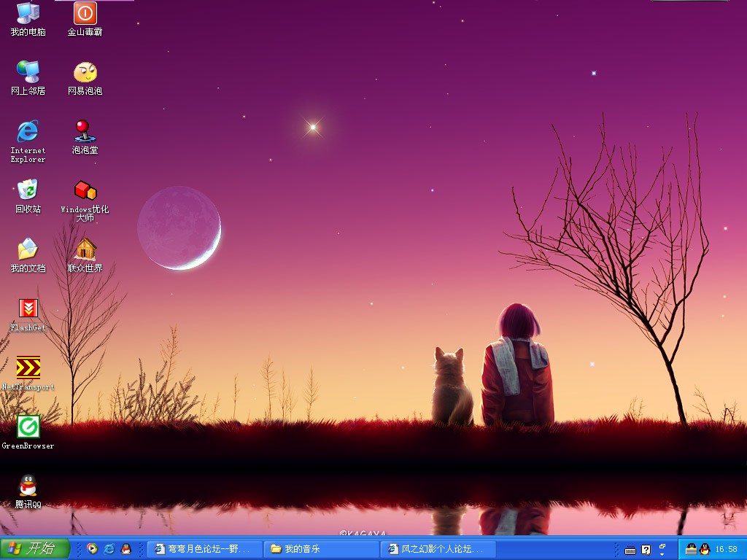Switch to the 弯弯月色论坛 taskbar window

pyautogui.click(x=205, y=549)
